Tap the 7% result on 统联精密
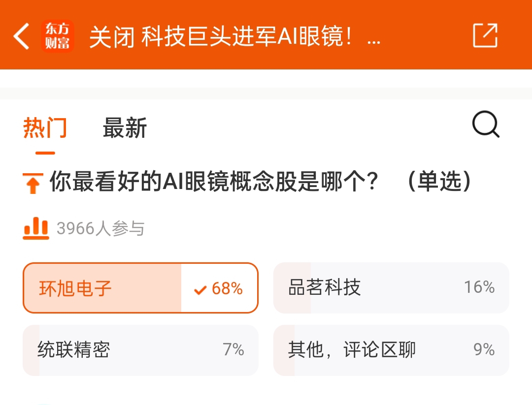The image size is (532, 405). point(233,350)
